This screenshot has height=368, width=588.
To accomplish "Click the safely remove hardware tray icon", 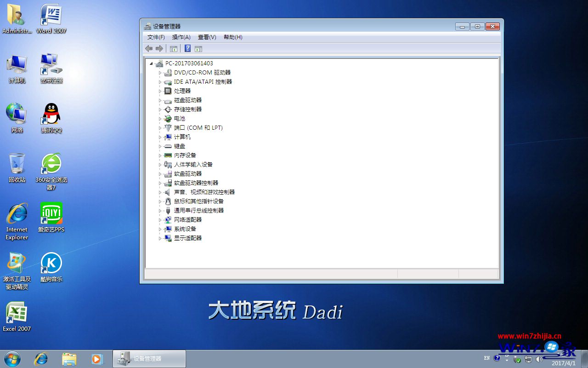I will (518, 359).
